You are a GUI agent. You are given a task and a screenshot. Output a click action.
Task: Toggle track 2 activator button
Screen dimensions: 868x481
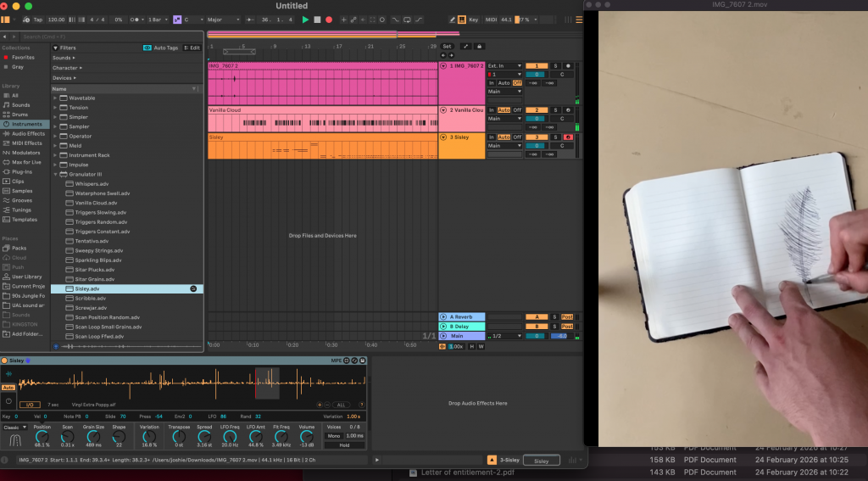(537, 110)
